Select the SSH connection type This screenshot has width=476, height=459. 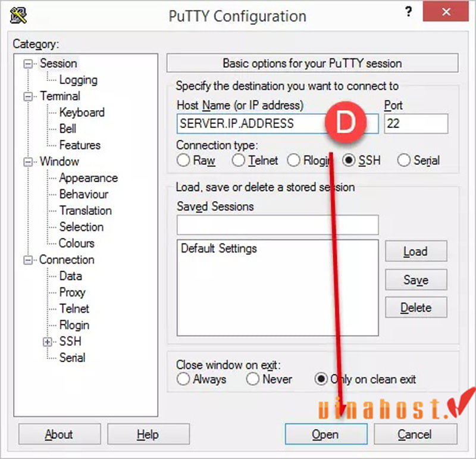point(348,160)
